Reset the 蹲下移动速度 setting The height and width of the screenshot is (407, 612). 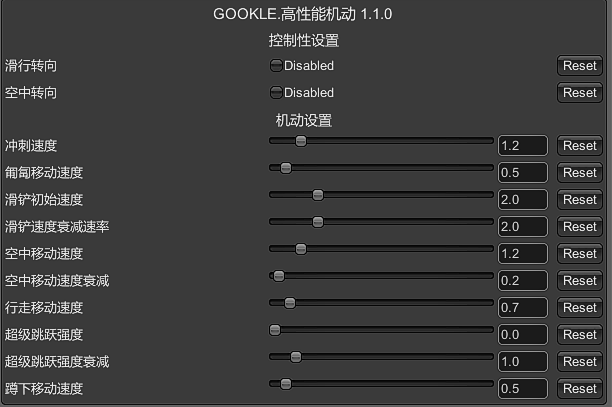[x=579, y=389]
